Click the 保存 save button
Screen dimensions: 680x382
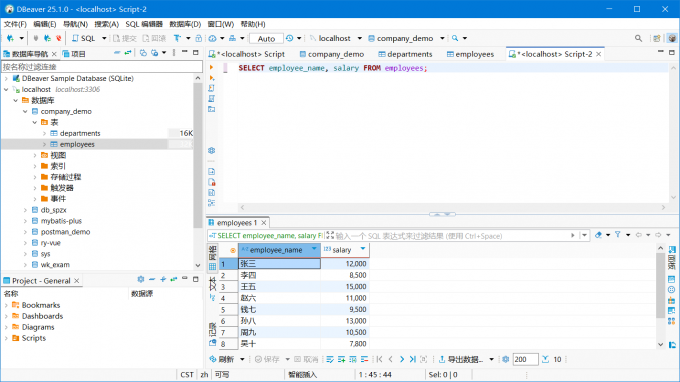click(267, 359)
